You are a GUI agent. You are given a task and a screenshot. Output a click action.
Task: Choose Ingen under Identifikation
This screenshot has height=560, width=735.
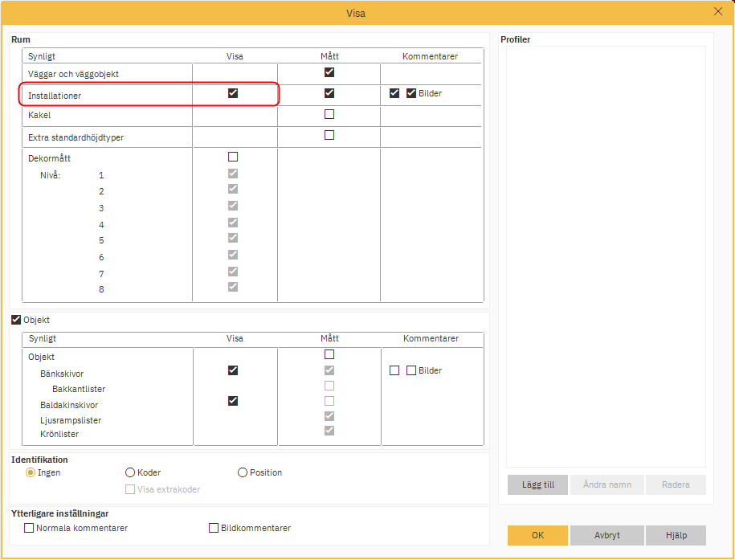pyautogui.click(x=31, y=472)
